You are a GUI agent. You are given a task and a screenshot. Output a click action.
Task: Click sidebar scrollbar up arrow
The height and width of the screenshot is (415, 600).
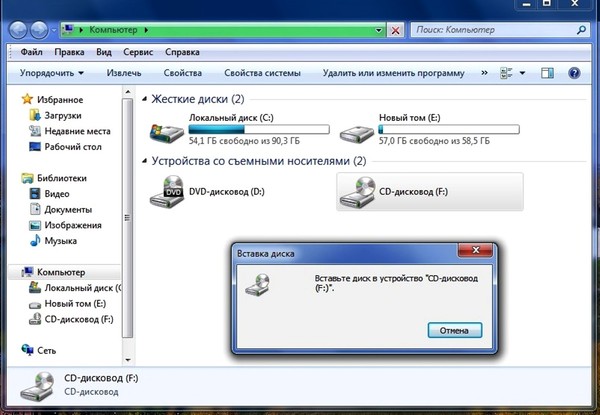tap(128, 92)
